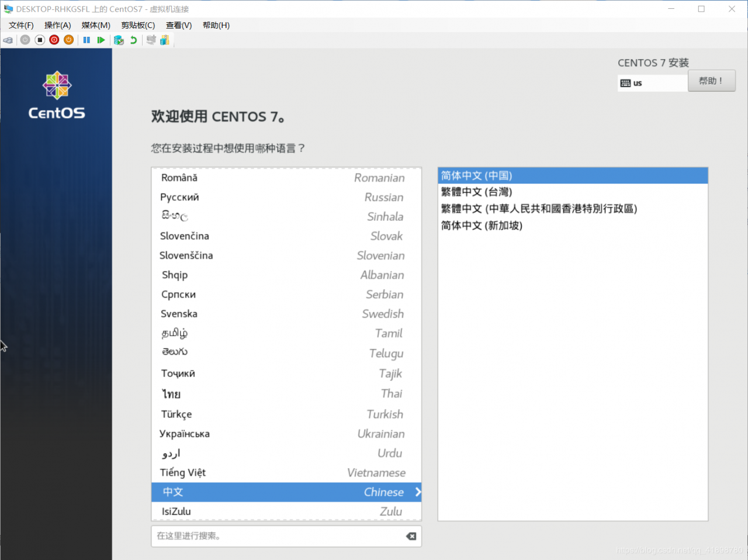Select the Sinhala language row
This screenshot has width=748, height=560.
click(286, 216)
